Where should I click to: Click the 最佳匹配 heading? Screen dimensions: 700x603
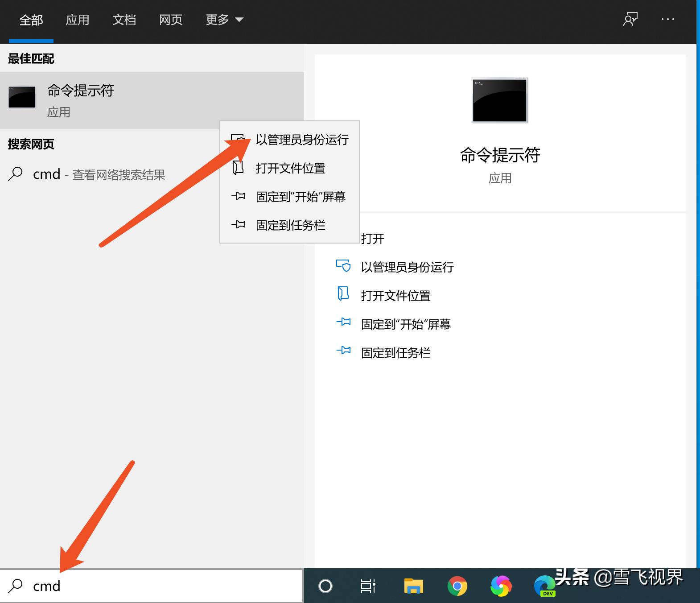(31, 58)
